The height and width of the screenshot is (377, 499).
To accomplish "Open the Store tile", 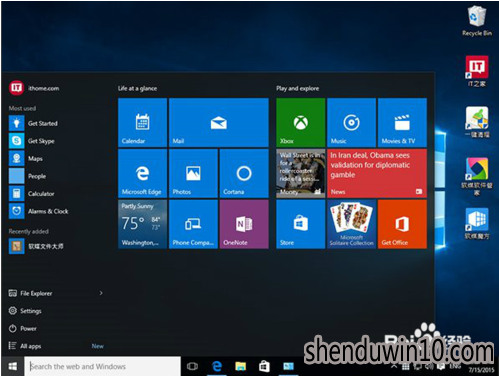I will 301,224.
